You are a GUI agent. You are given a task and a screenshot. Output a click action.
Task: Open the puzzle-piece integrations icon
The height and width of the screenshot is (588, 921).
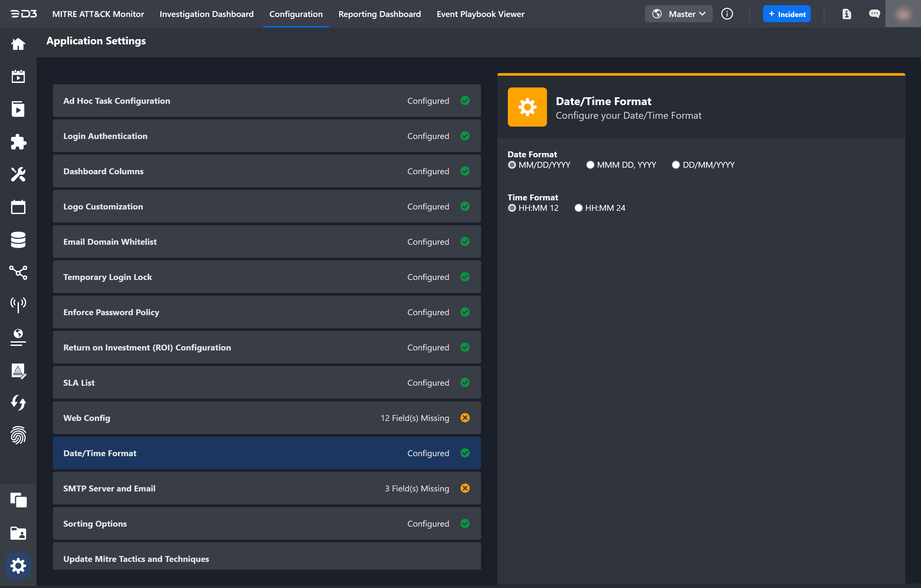(18, 142)
